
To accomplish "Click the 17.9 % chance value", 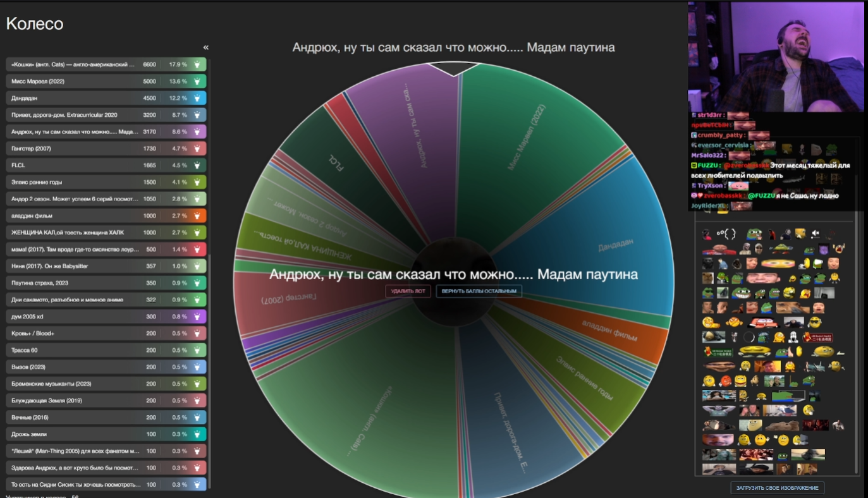I will (178, 64).
